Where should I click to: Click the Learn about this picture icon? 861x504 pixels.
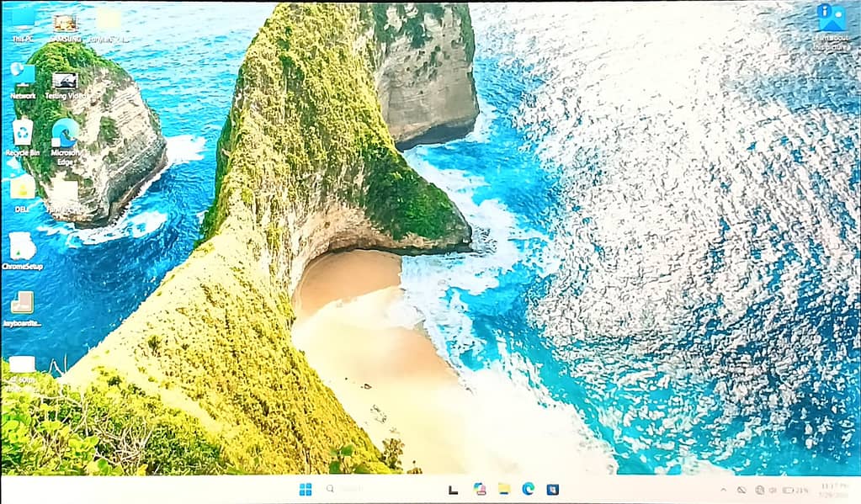click(x=832, y=28)
